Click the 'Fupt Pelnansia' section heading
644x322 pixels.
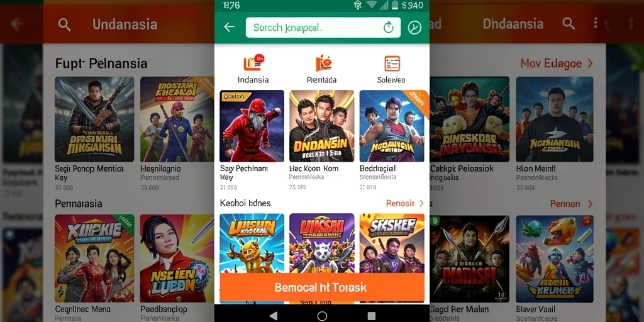pos(101,64)
